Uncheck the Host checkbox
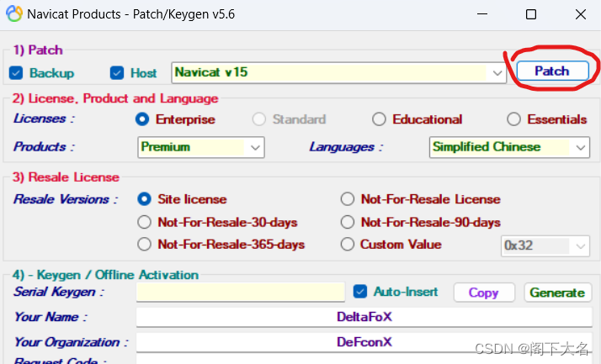 117,73
